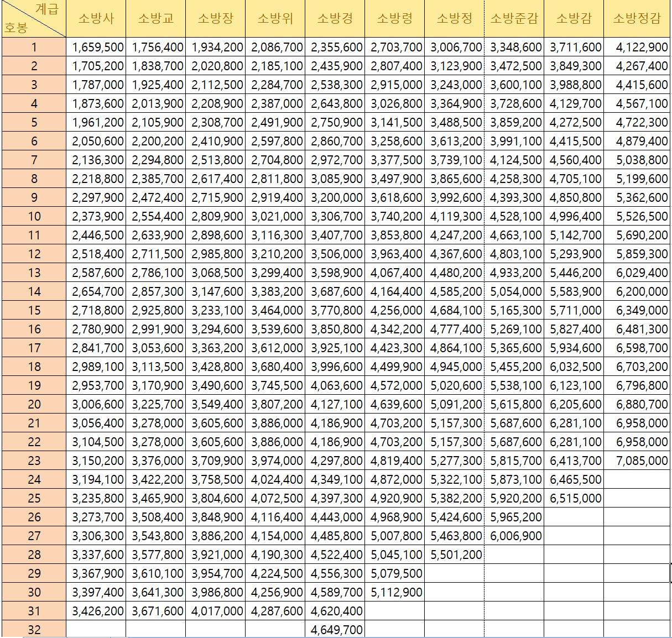
Task: Click the empty 소방사 cell in row 32
Action: (x=96, y=630)
